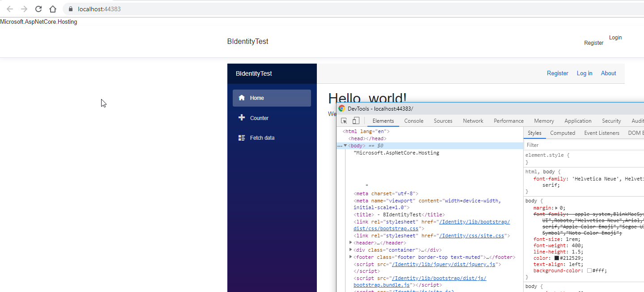Open the Network tab
This screenshot has width=644, height=292.
(x=473, y=121)
